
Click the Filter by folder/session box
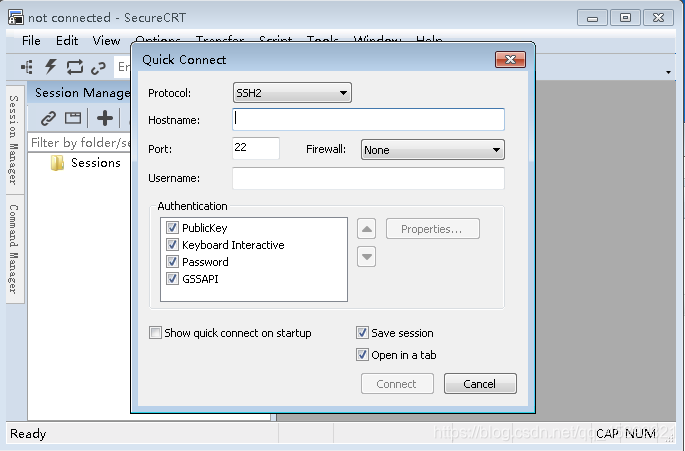click(80, 143)
